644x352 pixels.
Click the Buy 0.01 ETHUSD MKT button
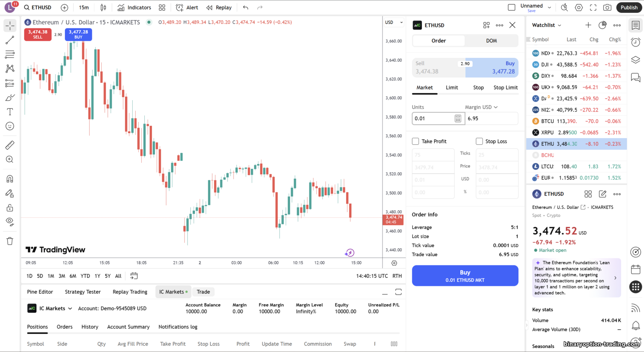[x=465, y=276]
